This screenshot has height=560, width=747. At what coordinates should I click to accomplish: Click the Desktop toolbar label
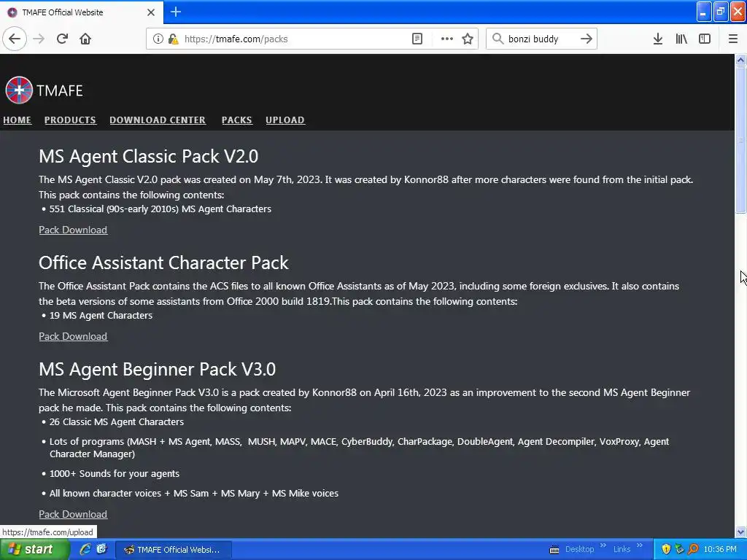point(579,549)
